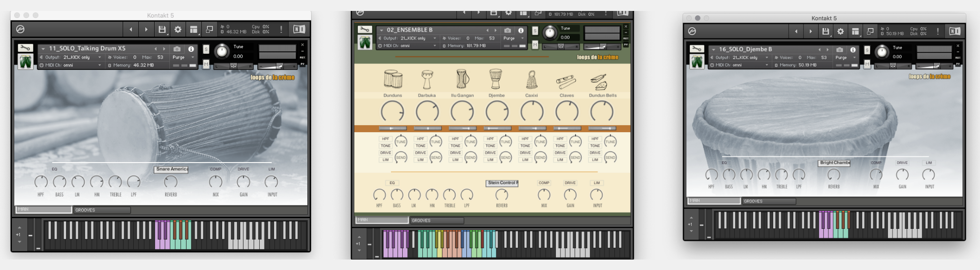Click the LIM button in Djembe B window
The image size is (980, 270).
pyautogui.click(x=929, y=163)
